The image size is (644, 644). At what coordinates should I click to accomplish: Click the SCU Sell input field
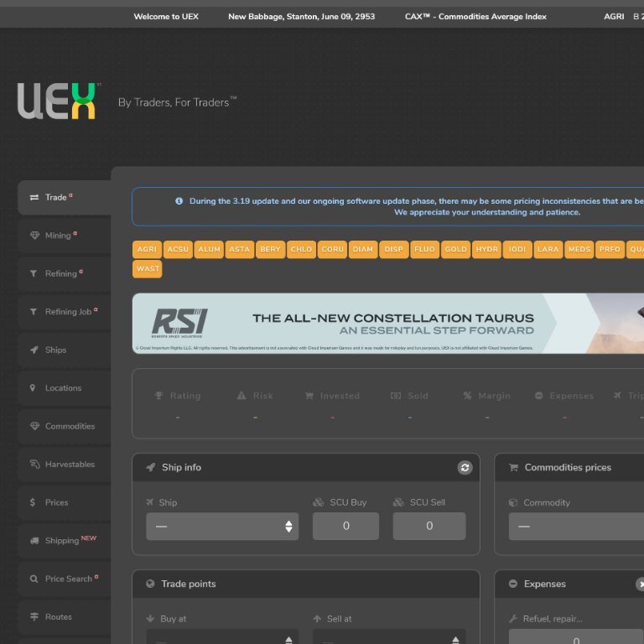428,526
